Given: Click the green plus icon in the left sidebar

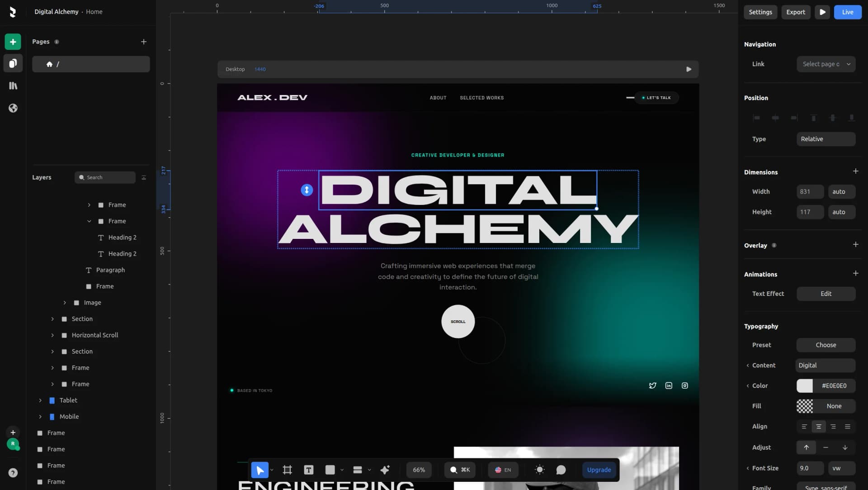Looking at the screenshot, I should pyautogui.click(x=13, y=41).
